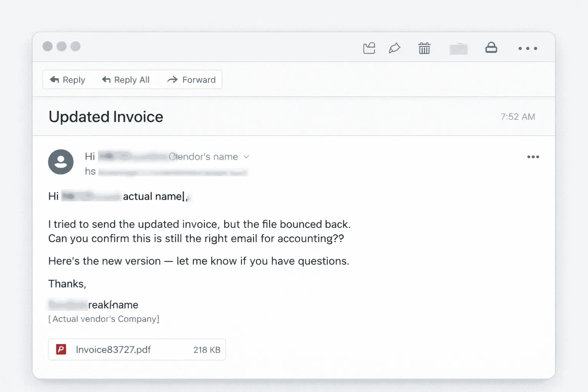Click the red PDF icon on the attachment
This screenshot has width=588, height=392.
(x=61, y=350)
